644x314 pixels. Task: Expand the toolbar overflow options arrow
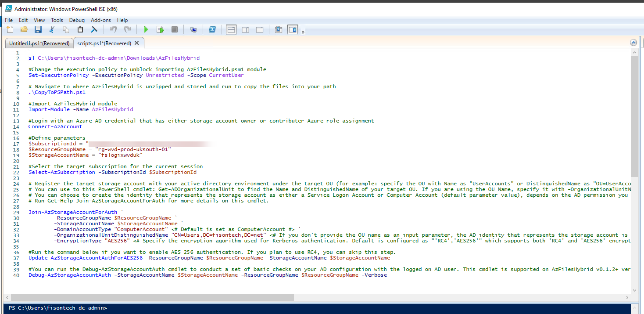(x=303, y=32)
